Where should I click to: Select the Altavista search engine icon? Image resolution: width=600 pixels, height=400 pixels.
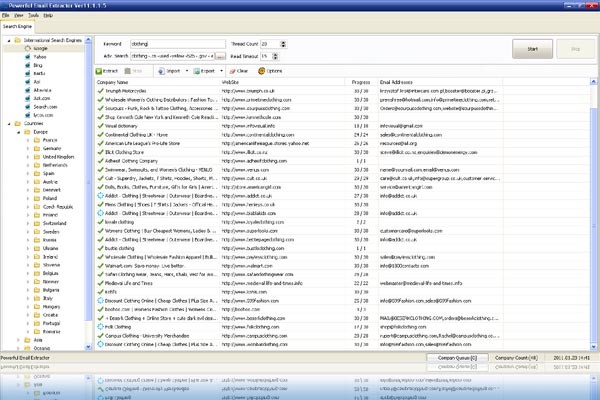coord(28,90)
